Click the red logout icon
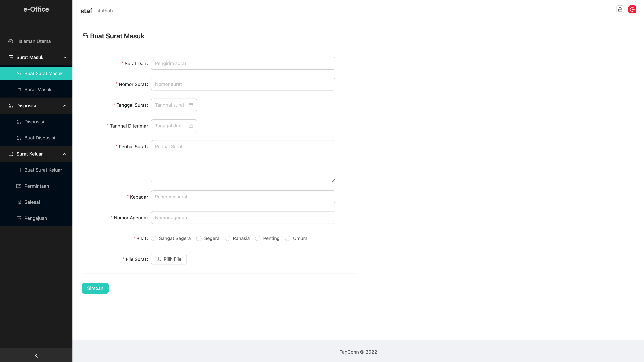 tap(632, 10)
